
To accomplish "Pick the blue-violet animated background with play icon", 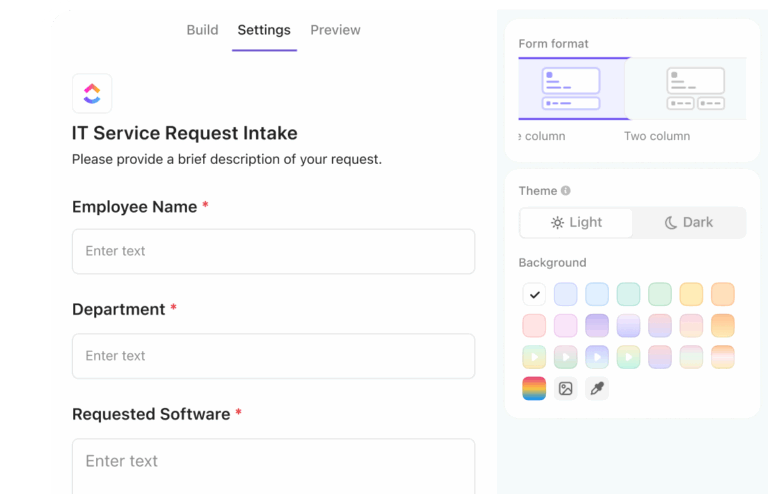I will pos(597,357).
